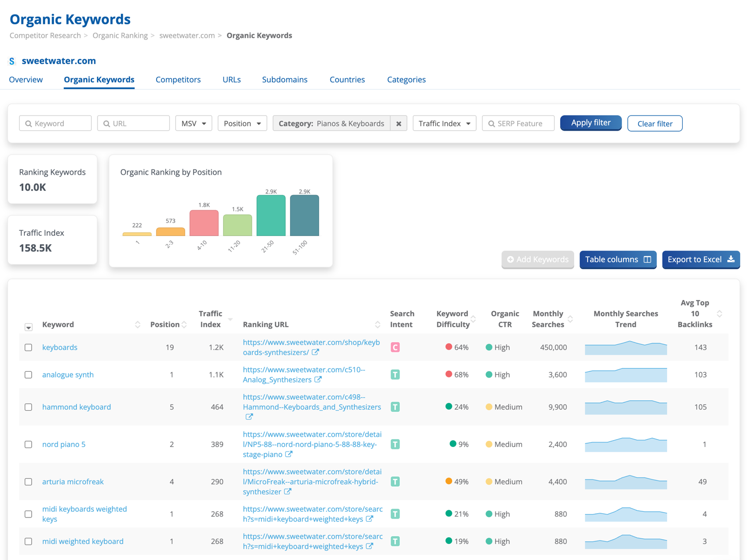Tick the checkbox for hammond keyboard row
This screenshot has width=747, height=560.
(x=29, y=407)
